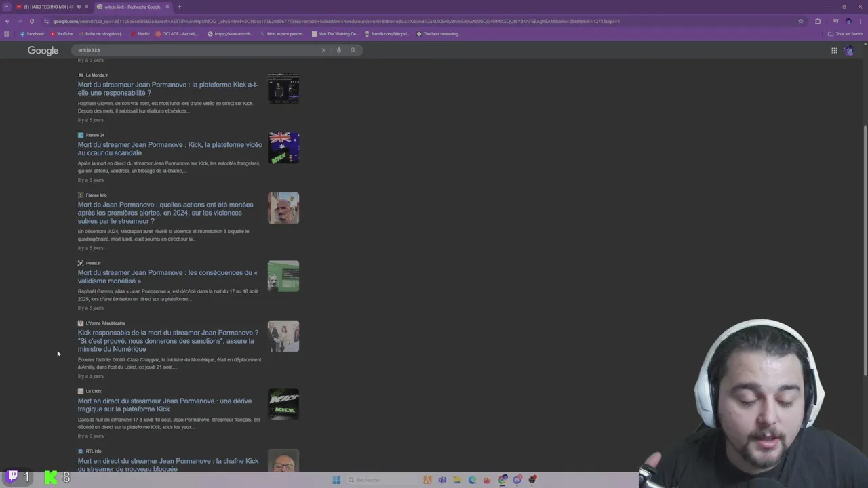Click the page vertical scrollbar

[865, 251]
